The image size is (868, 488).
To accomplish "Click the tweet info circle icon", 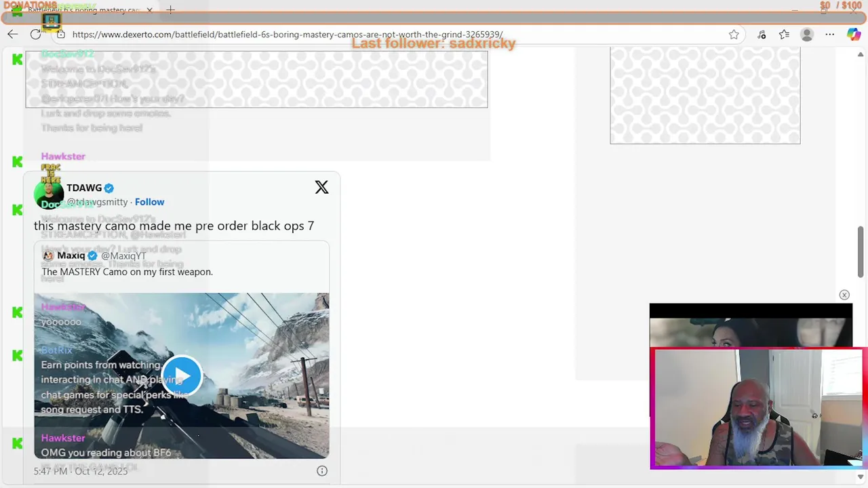I will coord(322,471).
